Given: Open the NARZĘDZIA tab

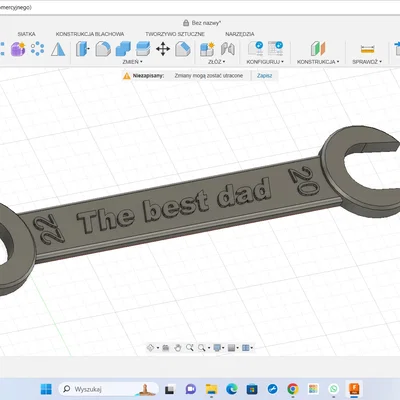Looking at the screenshot, I should click(x=240, y=34).
